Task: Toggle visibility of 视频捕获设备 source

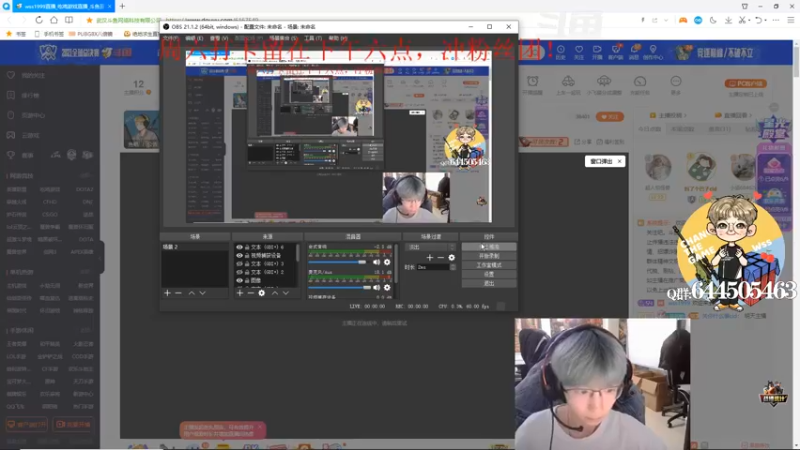Action: (x=239, y=255)
